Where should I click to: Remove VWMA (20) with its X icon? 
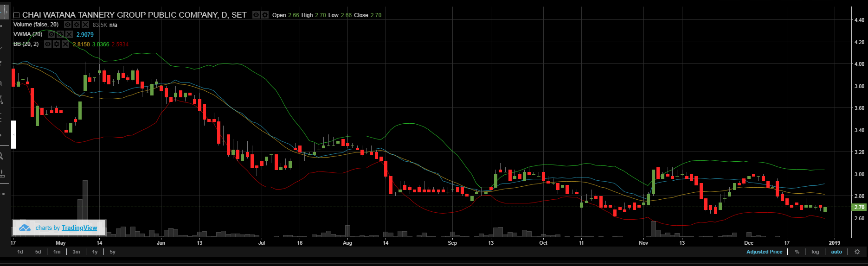coord(69,34)
